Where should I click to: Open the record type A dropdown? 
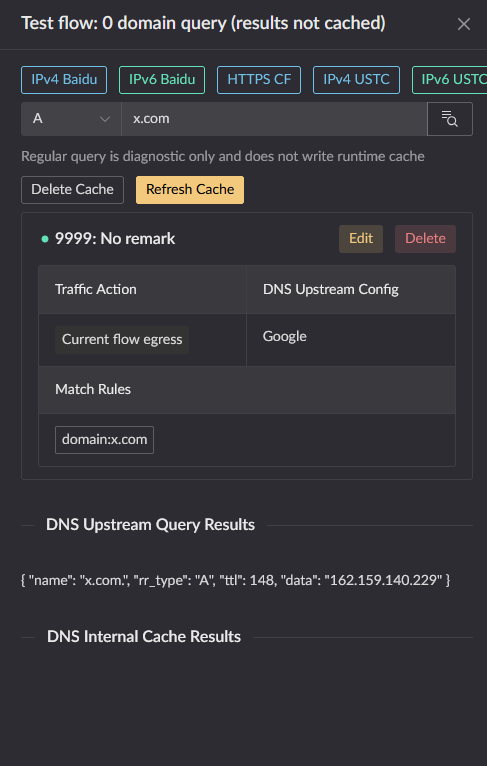71,119
